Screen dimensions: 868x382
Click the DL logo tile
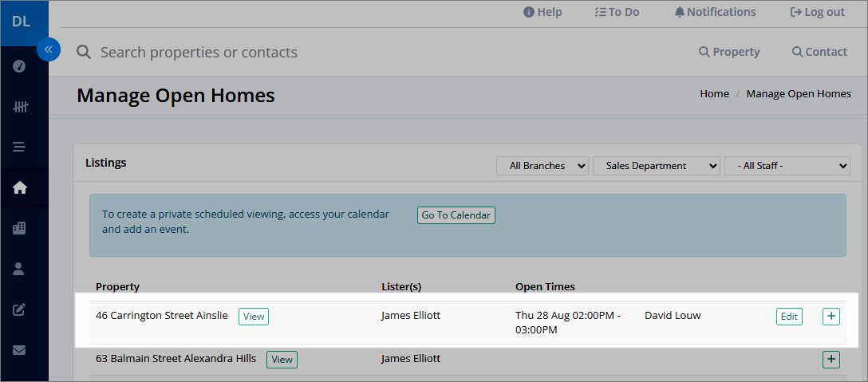pos(25,23)
